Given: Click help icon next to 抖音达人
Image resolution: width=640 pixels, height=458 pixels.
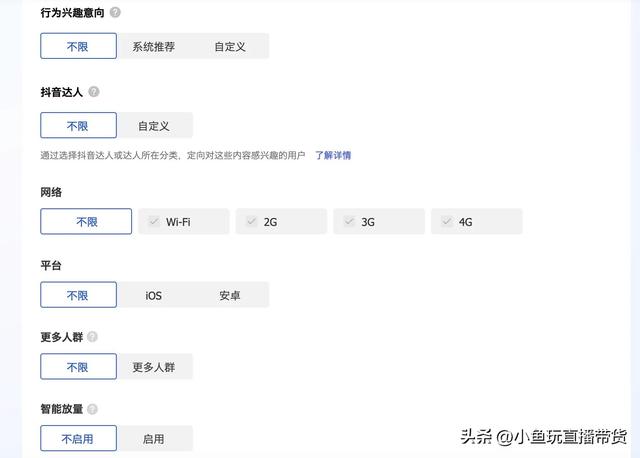Looking at the screenshot, I should point(94,91).
